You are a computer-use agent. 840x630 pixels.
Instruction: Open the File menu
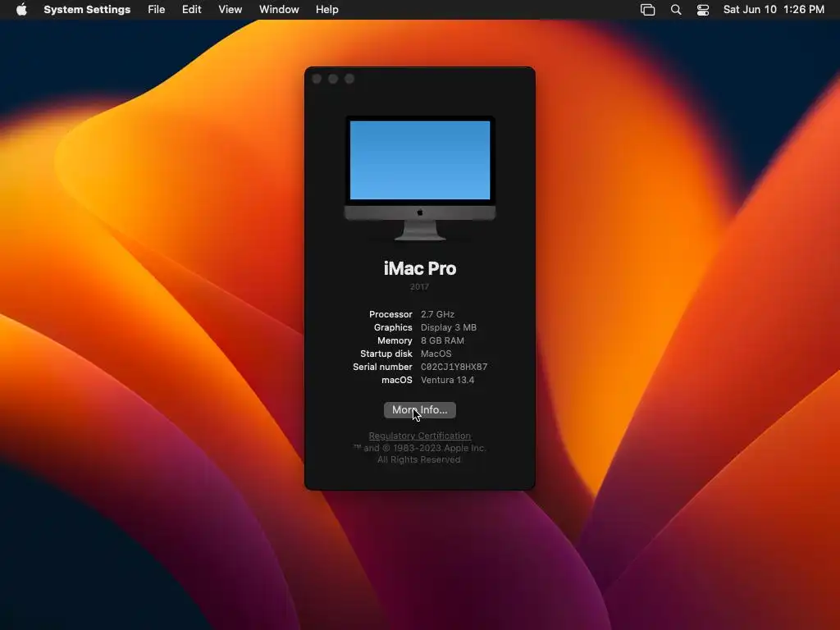point(157,10)
